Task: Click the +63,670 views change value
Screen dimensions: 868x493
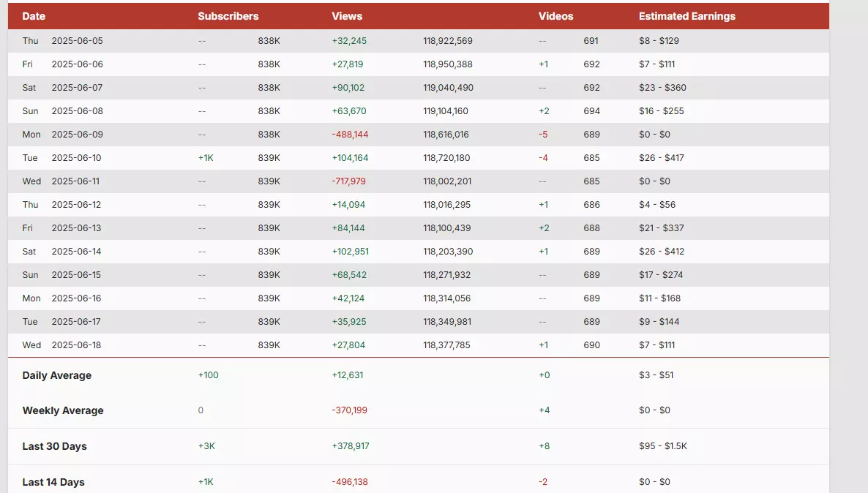Action: (x=349, y=110)
